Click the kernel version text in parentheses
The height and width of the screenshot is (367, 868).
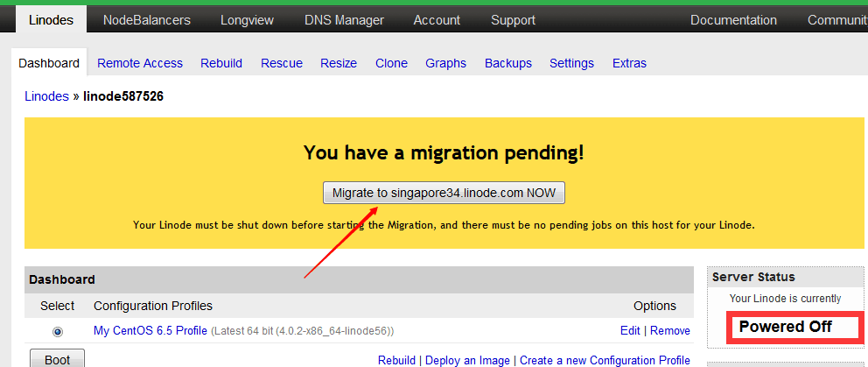303,331
